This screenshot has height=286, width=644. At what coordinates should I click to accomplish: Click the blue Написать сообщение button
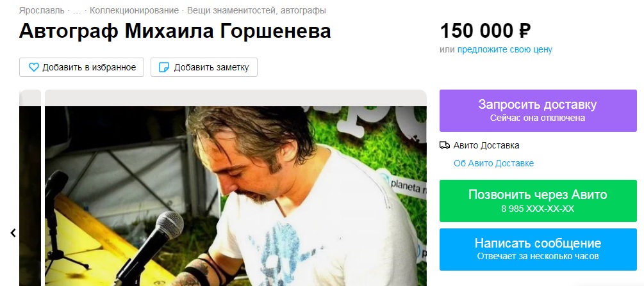click(538, 250)
